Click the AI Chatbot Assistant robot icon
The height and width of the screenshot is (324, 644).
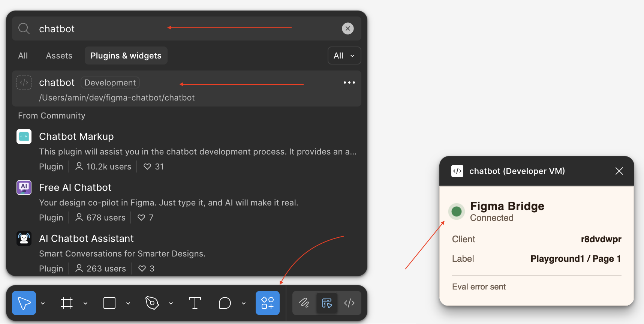tap(24, 238)
